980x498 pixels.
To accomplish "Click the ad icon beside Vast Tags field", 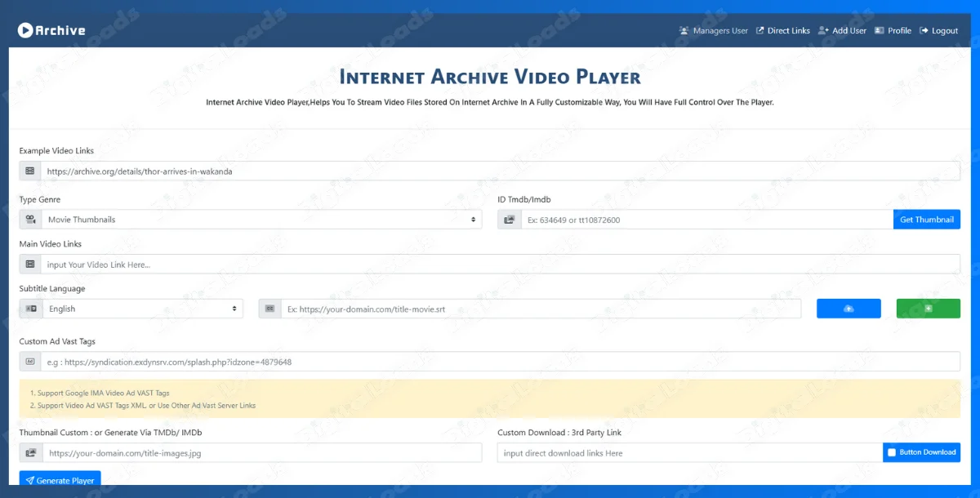I will click(x=30, y=362).
